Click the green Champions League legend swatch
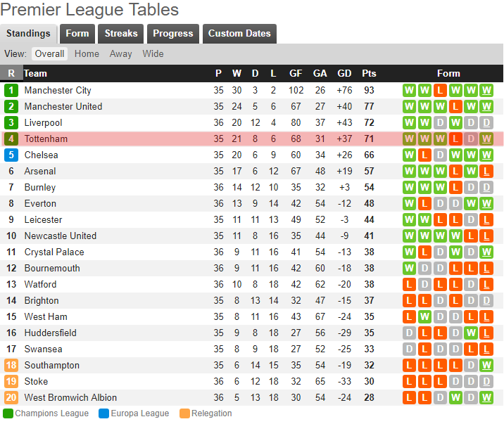This screenshot has height=424, width=504. [x=8, y=413]
